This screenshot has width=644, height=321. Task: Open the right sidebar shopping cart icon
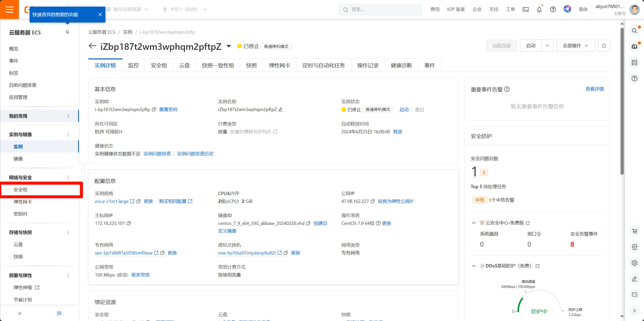634,231
